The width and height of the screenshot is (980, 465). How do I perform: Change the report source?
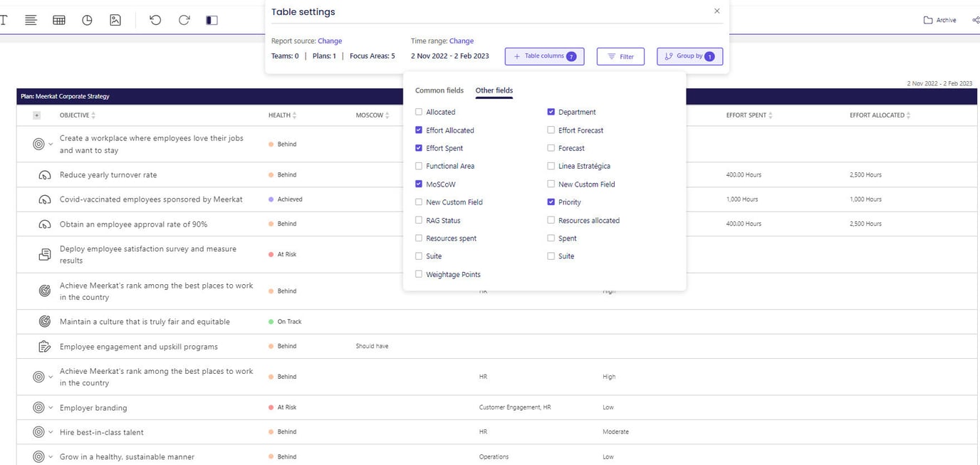click(330, 41)
